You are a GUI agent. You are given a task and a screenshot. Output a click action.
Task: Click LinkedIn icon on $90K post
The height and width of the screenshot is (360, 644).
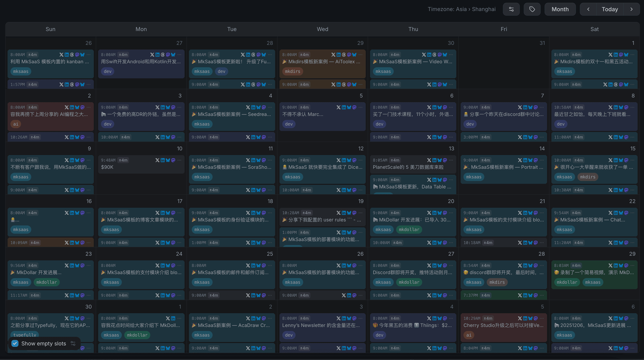[163, 160]
